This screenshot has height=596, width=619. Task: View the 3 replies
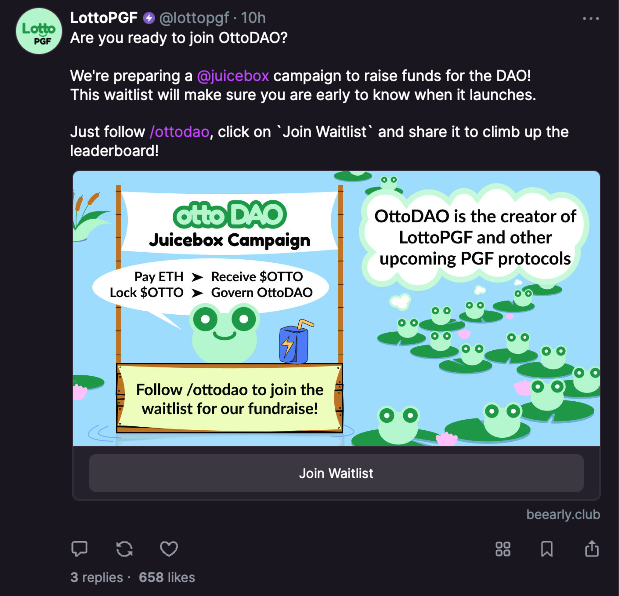coord(97,577)
